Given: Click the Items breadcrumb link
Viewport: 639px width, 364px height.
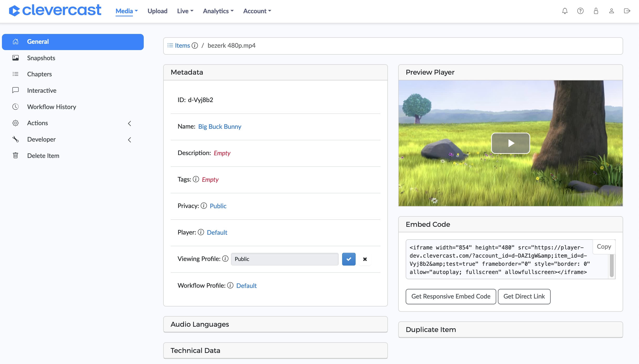Looking at the screenshot, I should [x=183, y=45].
